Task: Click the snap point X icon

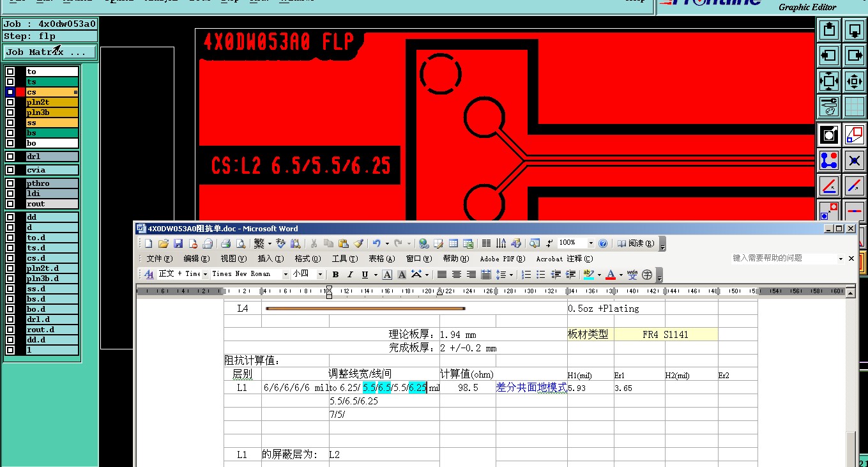Action: point(855,160)
